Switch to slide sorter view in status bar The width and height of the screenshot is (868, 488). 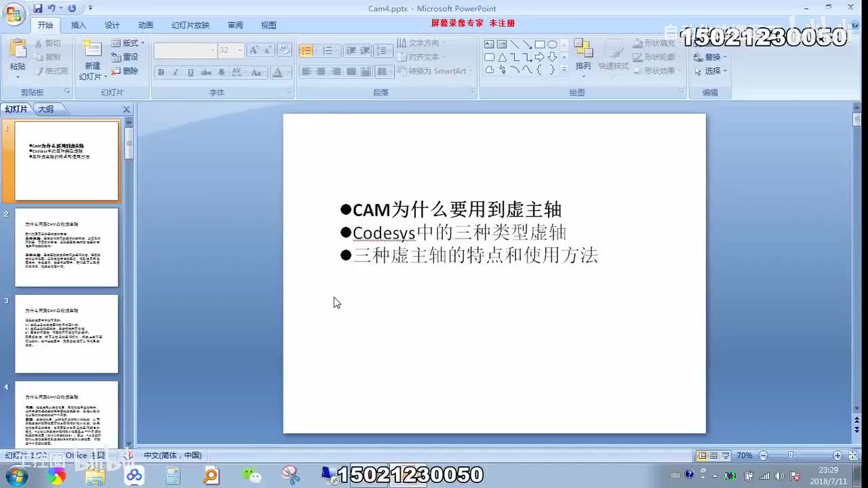714,455
